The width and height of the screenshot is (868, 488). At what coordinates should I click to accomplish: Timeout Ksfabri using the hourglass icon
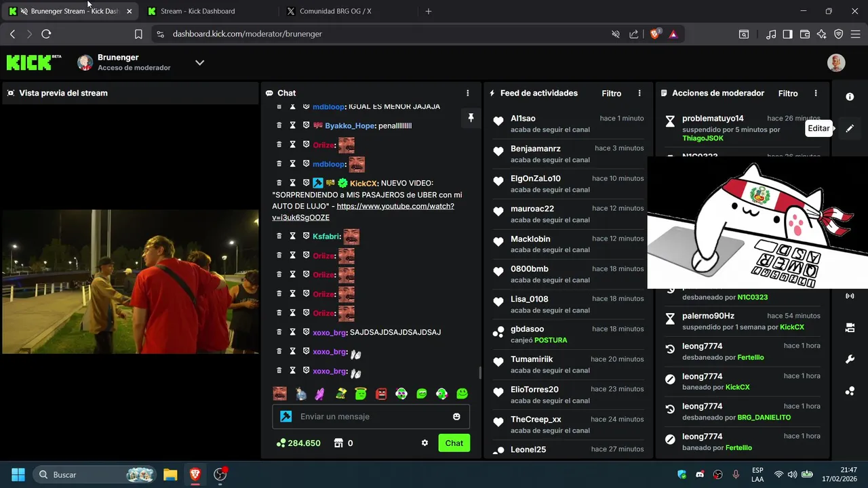[292, 236]
